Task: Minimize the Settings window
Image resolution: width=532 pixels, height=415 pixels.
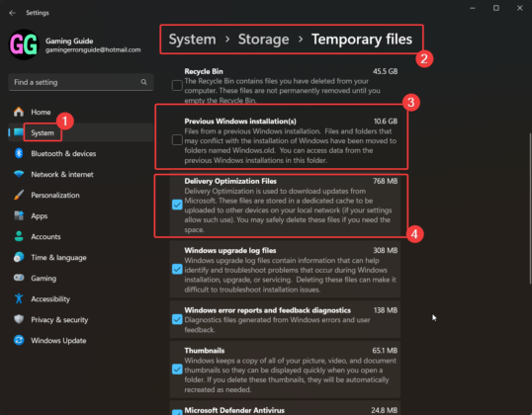Action: (x=473, y=8)
